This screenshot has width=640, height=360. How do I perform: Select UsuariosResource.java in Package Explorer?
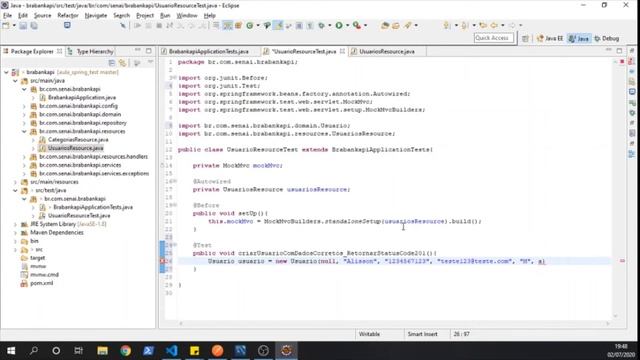click(76, 148)
